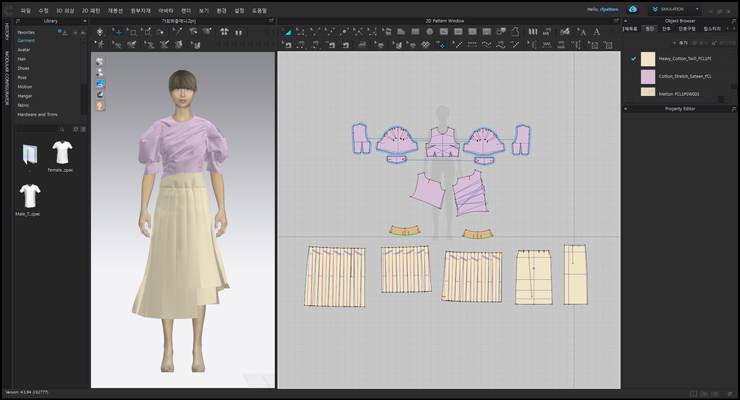Click the refresh icon beside library search
740x400 pixels.
tap(76, 129)
